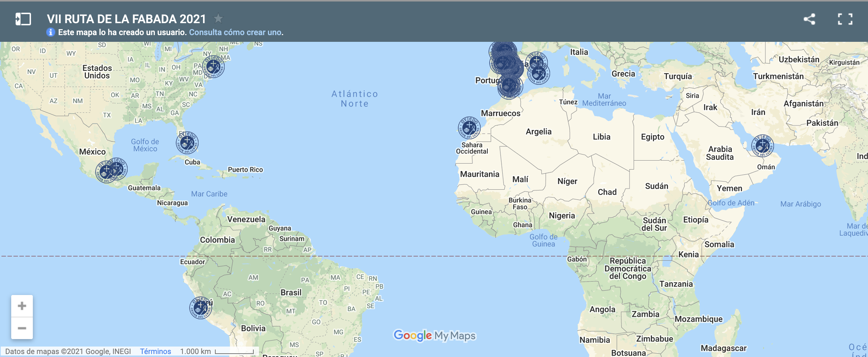Screen dimensions: 868x357
Task: Click the Oviedo marker over Peru
Action: [200, 308]
